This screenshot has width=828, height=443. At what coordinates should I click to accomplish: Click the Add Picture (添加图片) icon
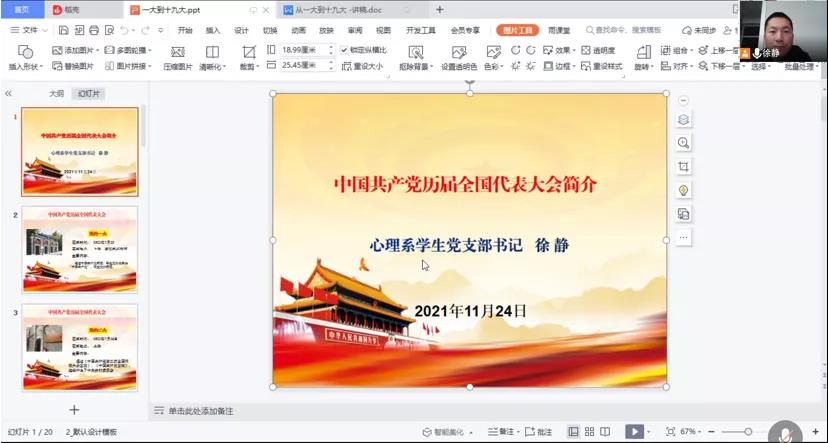click(58, 50)
